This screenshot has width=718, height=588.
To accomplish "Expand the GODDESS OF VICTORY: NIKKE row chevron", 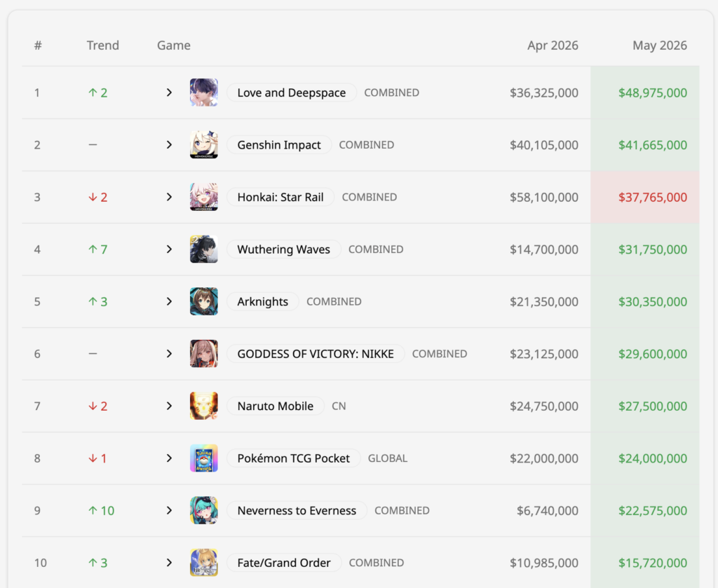I will point(169,354).
